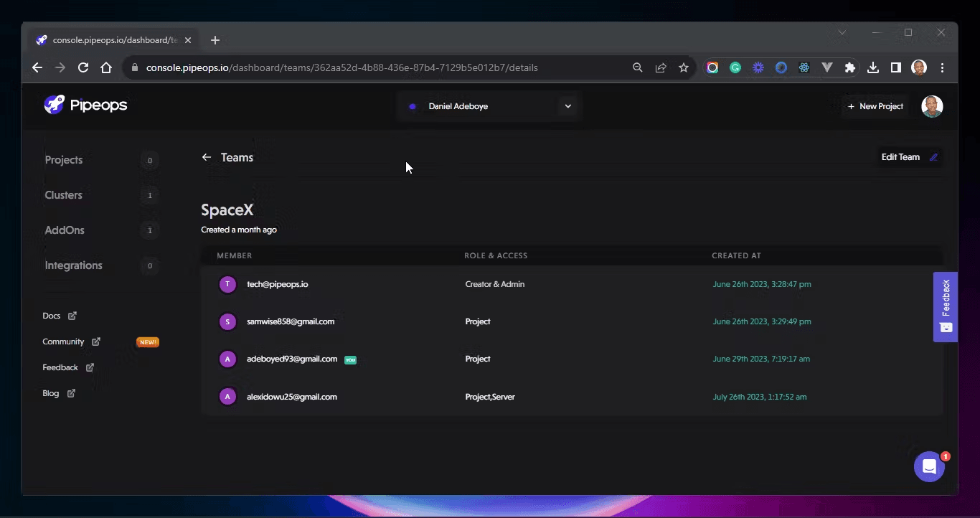Image resolution: width=980 pixels, height=518 pixels.
Task: Open a new browser tab
Action: tap(215, 40)
